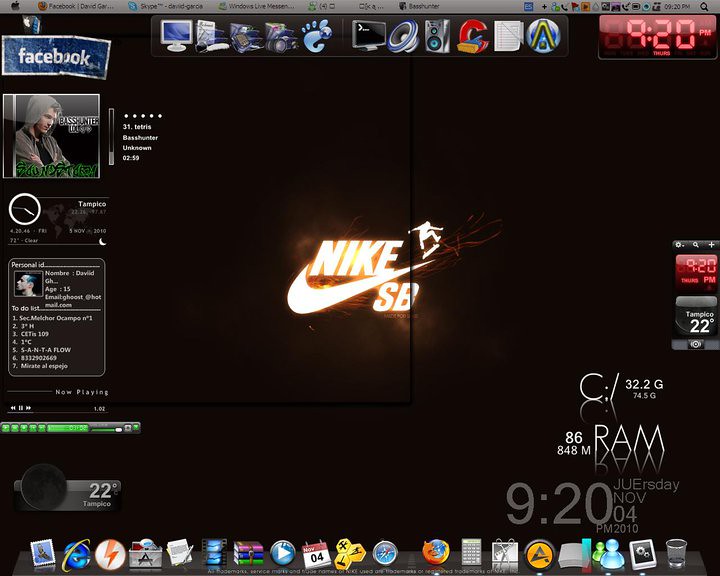This screenshot has width=720, height=576.
Task: Open the paper-and-pen text editor dock icon
Action: pyautogui.click(x=180, y=553)
